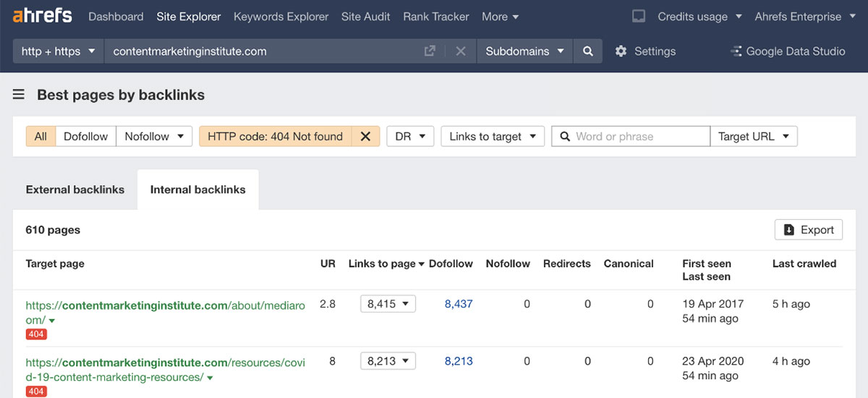Open the Credits usage dropdown
The image size is (868, 398).
coord(699,16)
